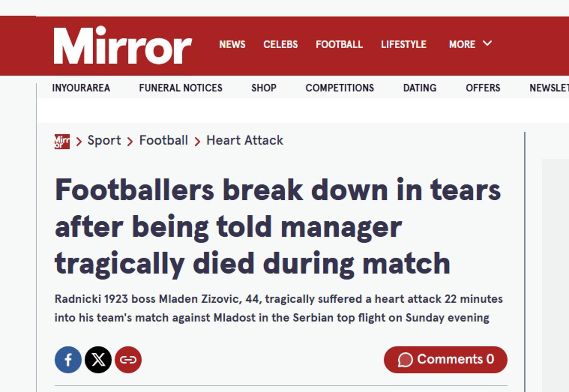The height and width of the screenshot is (392, 569).
Task: Open the Lifestyle section
Action: click(x=403, y=44)
